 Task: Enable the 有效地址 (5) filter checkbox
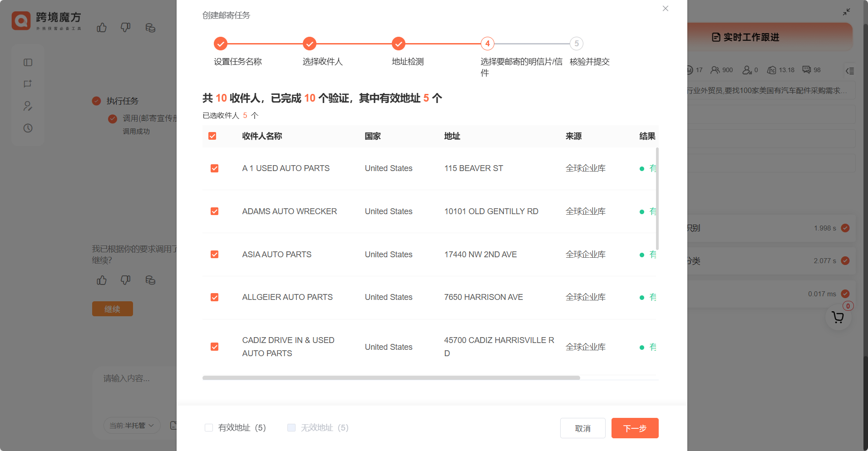point(209,428)
